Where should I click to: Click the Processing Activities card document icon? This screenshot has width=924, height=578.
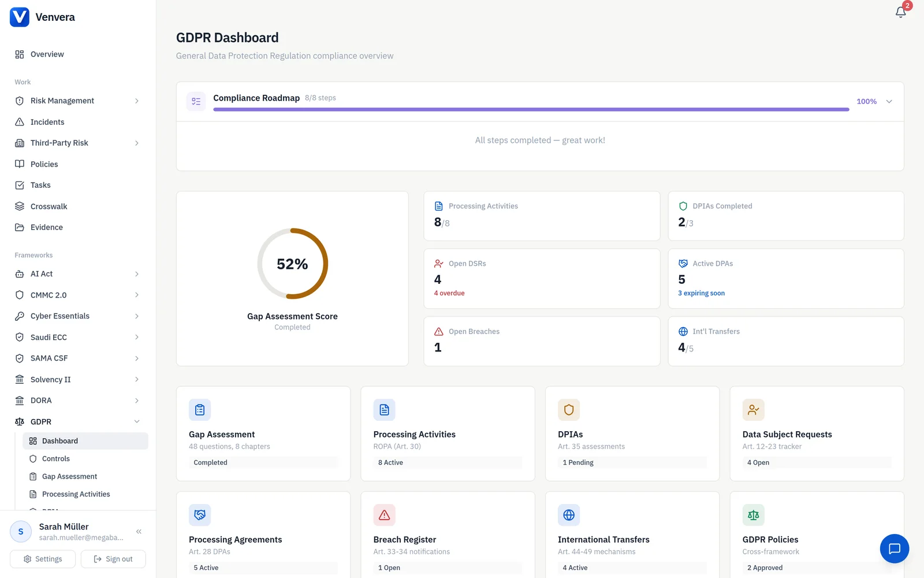point(384,410)
